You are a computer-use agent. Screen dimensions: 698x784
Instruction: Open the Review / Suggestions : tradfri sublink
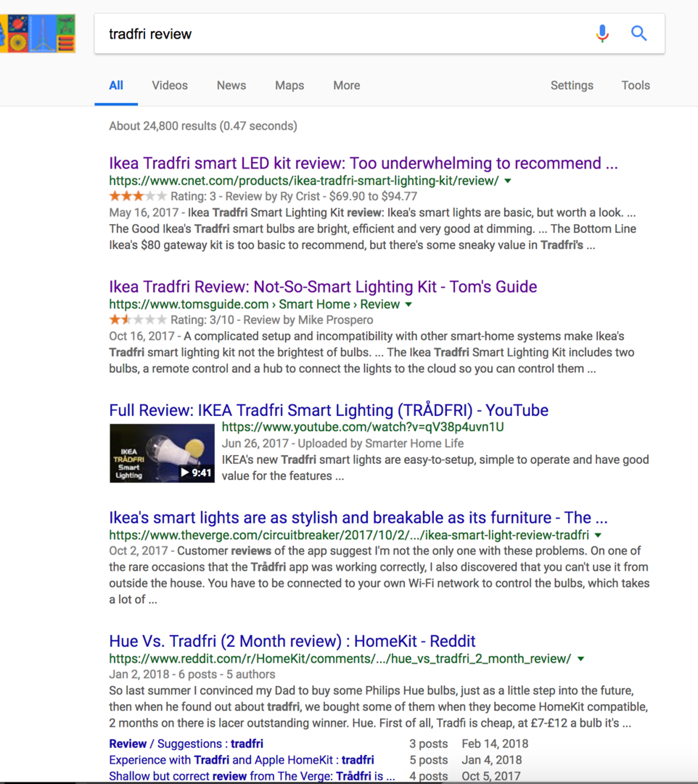pyautogui.click(x=186, y=744)
